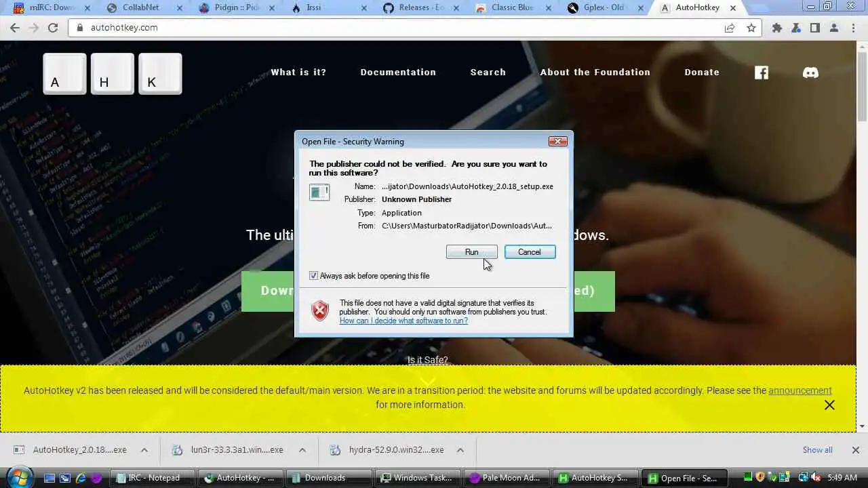Click Show Desktop quick launch icon
Screen dimensions: 868x488
(x=50, y=478)
